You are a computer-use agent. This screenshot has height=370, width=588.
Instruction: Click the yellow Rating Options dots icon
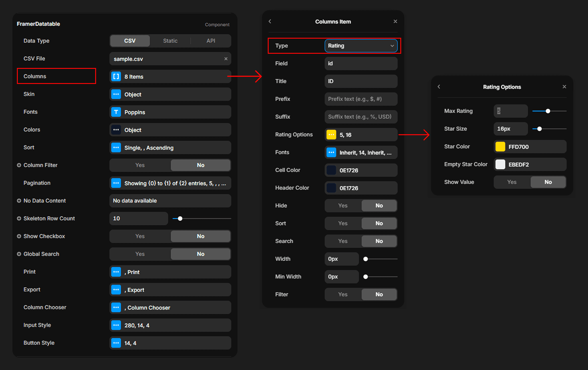click(x=331, y=135)
